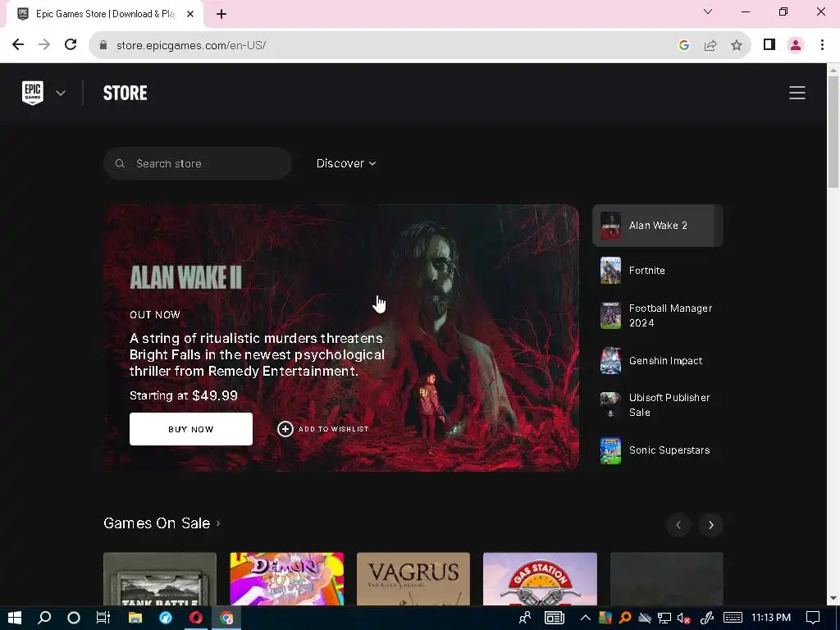Open the Chrome profile avatar
840x630 pixels.
[796, 45]
